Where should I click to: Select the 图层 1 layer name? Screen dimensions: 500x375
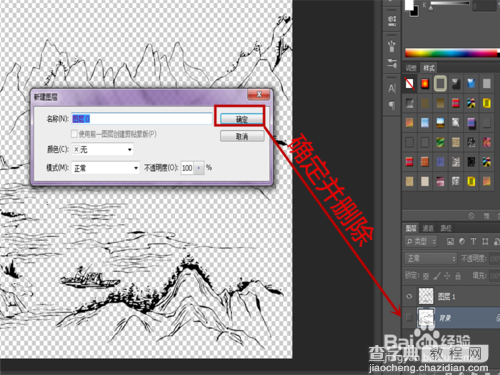click(446, 296)
